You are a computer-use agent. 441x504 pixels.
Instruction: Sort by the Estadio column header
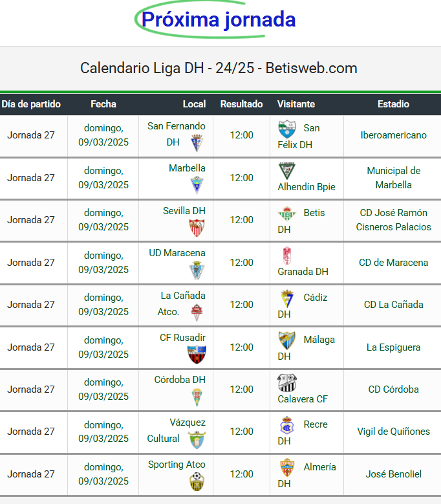[x=393, y=104]
